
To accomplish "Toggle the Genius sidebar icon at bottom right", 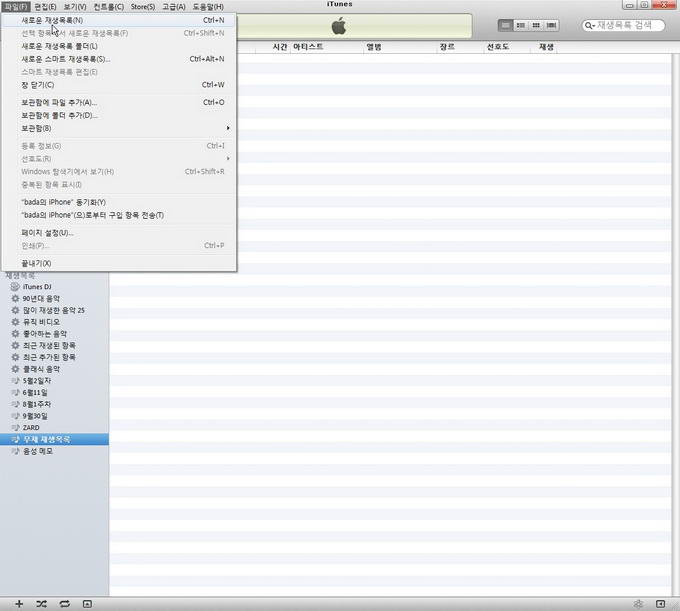I will 660,604.
